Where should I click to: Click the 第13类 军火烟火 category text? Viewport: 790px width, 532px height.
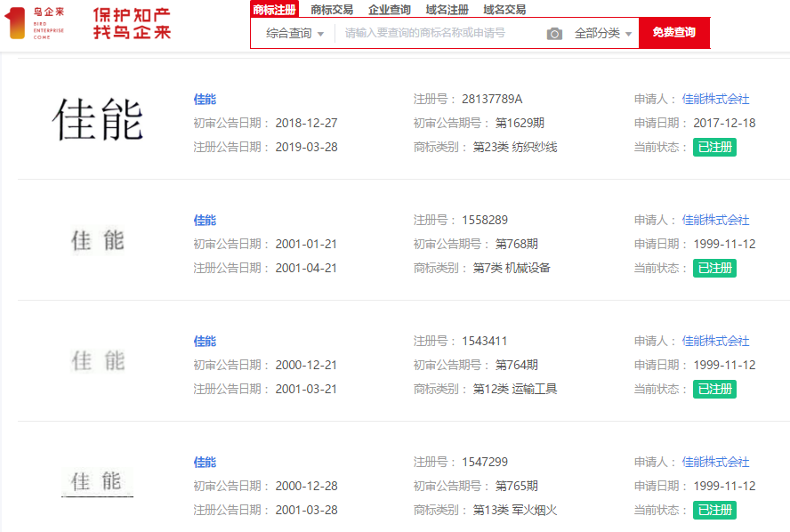(515, 510)
